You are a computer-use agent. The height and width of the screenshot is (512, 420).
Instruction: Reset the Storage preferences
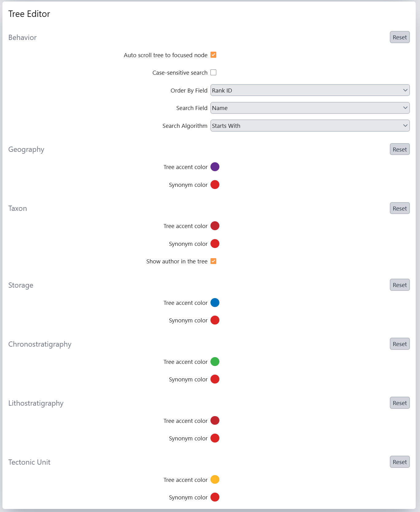(399, 285)
